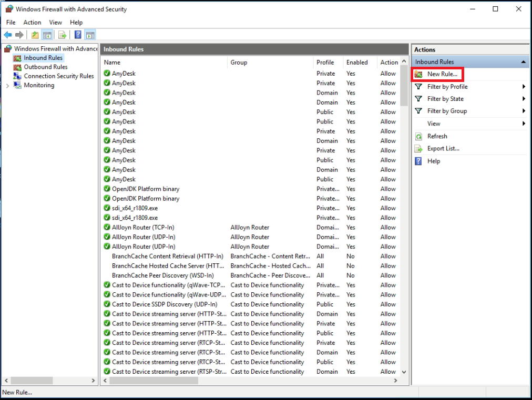The height and width of the screenshot is (400, 532).
Task: Click the Windows Firewall root node icon
Action: pos(8,49)
